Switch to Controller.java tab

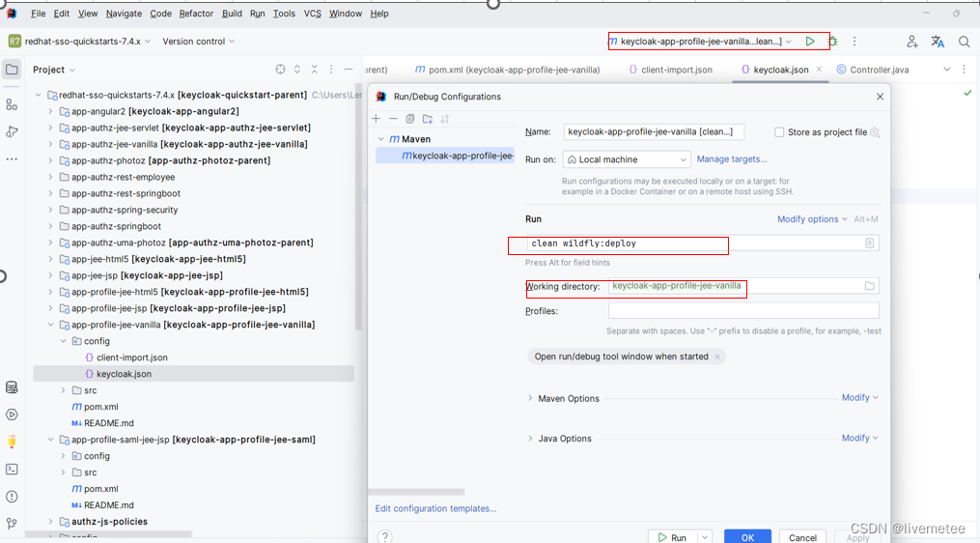click(873, 70)
